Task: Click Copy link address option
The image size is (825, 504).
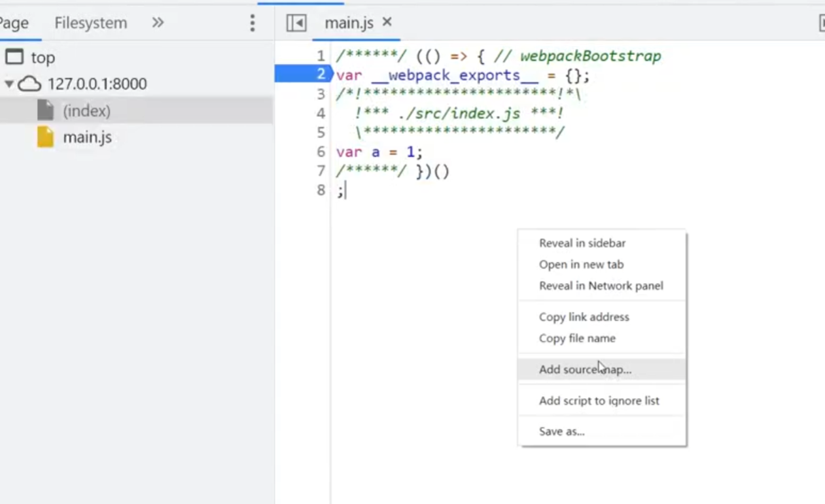Action: tap(584, 317)
